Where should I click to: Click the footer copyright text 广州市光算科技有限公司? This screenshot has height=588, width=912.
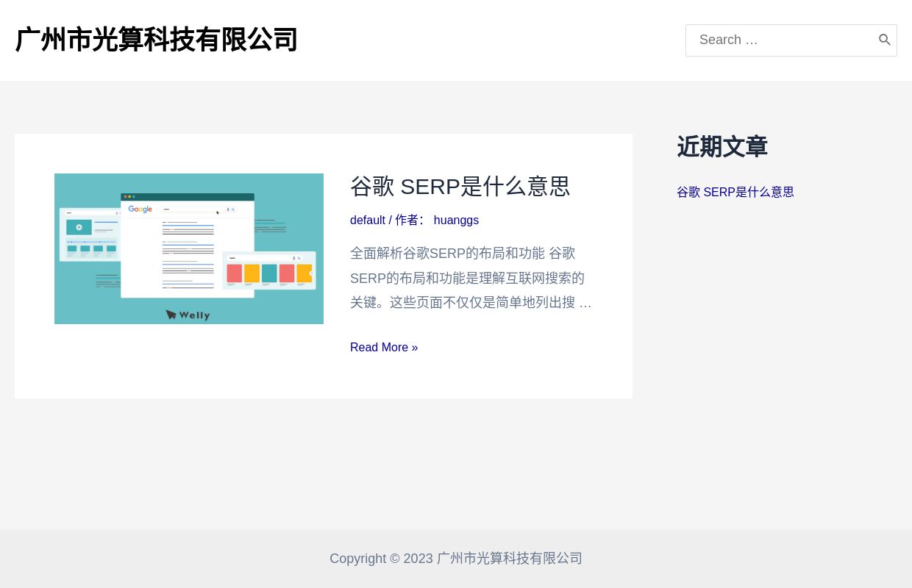pos(509,559)
